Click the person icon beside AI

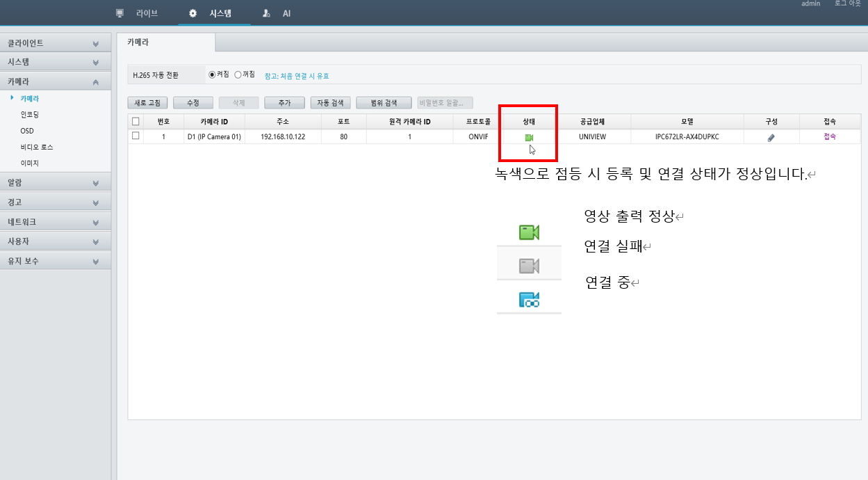(x=266, y=13)
